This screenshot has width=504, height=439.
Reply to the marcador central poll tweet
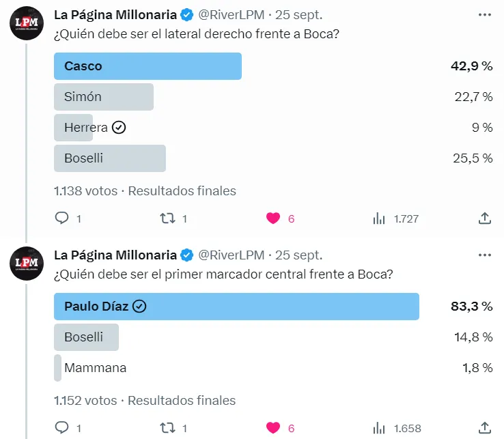(x=61, y=428)
